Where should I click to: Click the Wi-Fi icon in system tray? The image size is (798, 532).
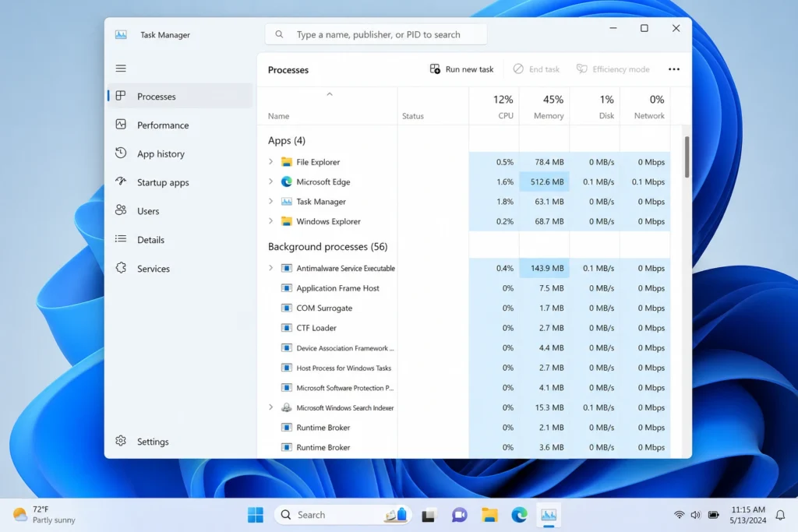tap(679, 515)
